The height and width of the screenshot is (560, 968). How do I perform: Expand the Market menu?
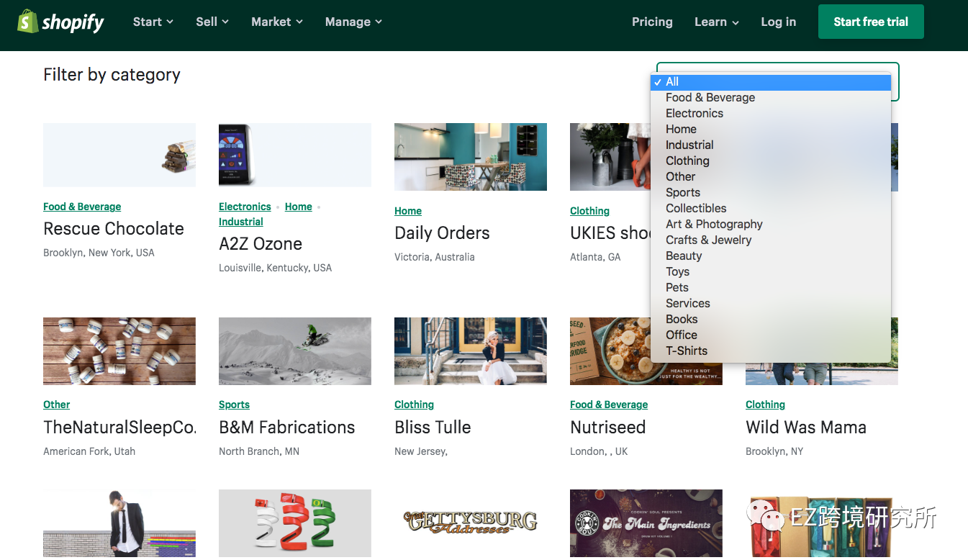(277, 22)
